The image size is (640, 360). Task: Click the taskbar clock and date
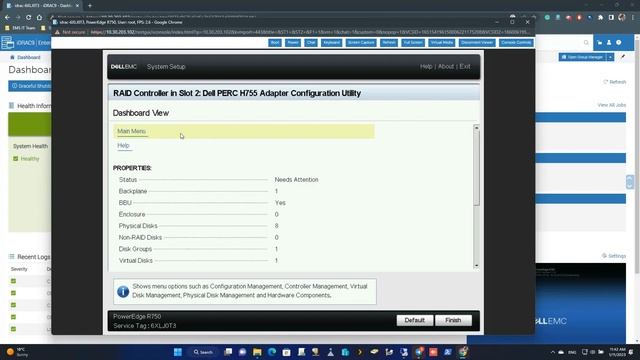617,352
